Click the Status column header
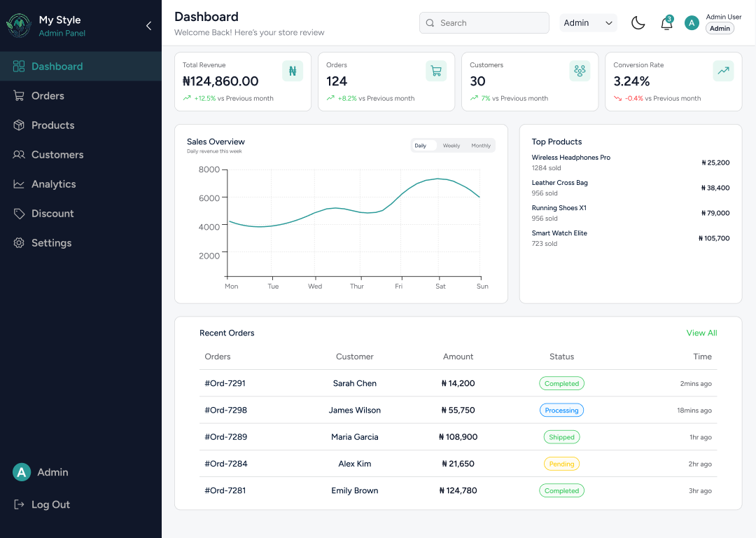 click(561, 357)
